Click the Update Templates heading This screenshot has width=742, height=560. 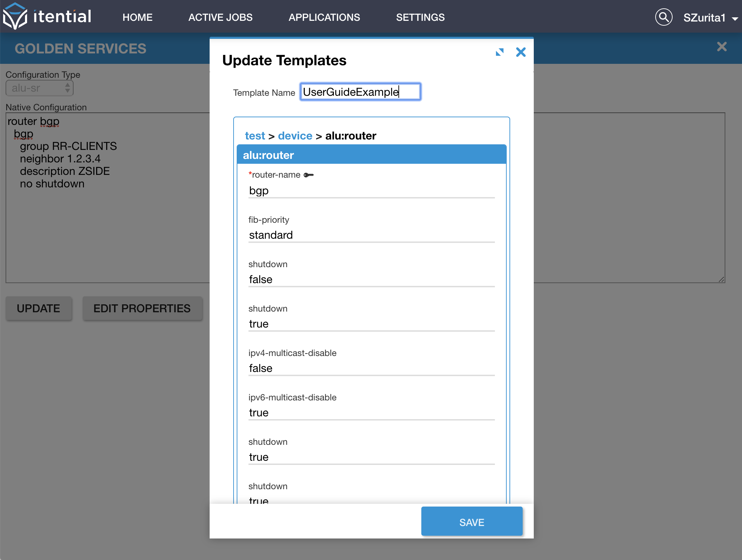click(x=284, y=60)
